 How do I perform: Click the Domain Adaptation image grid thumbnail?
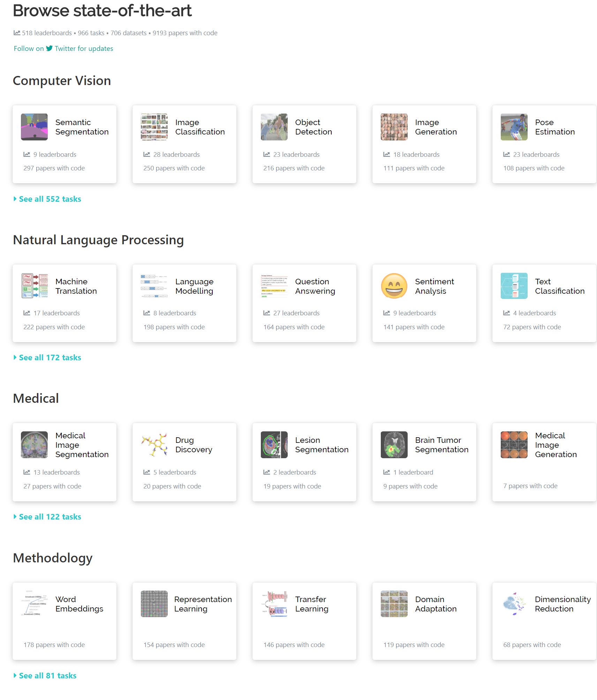pos(394,604)
